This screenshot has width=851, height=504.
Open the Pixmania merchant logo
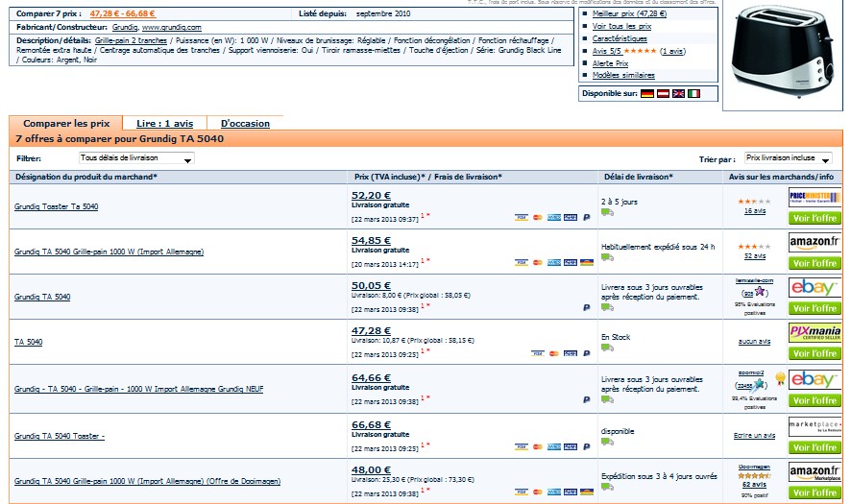point(815,332)
